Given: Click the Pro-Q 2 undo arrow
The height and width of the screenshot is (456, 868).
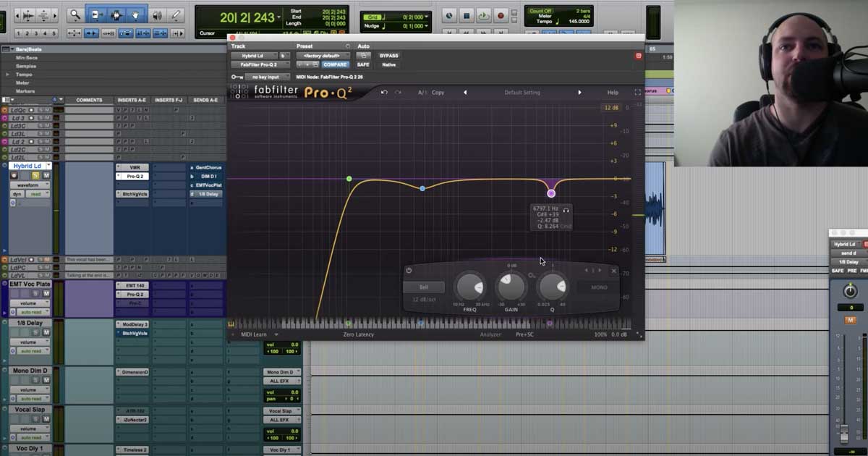Looking at the screenshot, I should click(x=383, y=93).
